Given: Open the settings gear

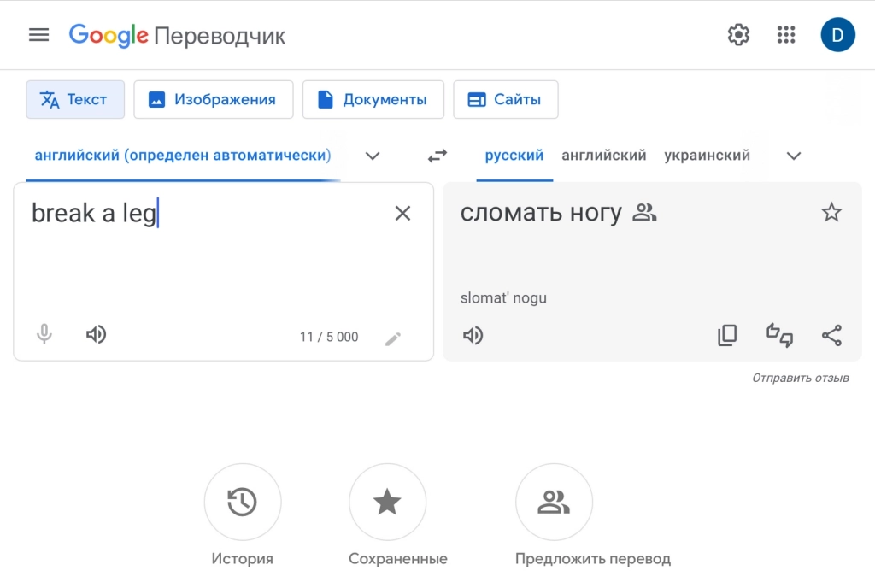Looking at the screenshot, I should [x=738, y=35].
